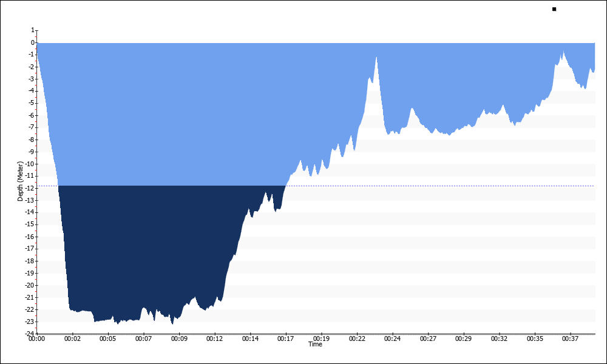The height and width of the screenshot is (364, 607).
Task: Select the '-11' depth axis label
Action: tap(30, 176)
